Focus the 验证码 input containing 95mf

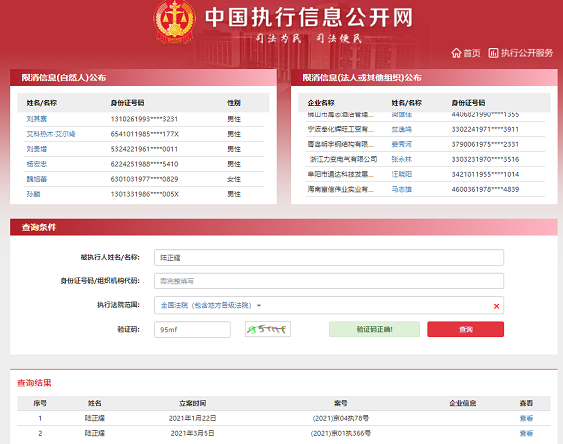click(192, 330)
